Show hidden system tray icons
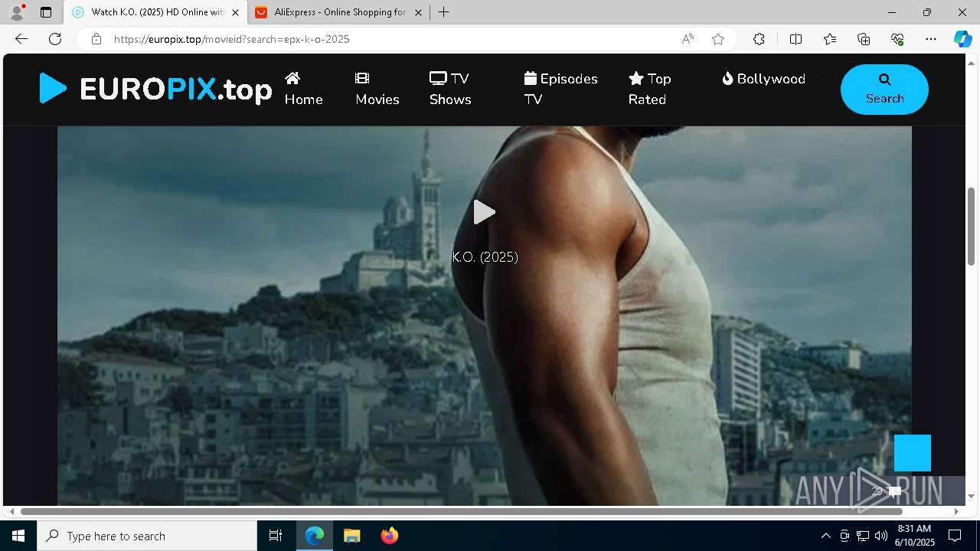Viewport: 980px width, 551px height. coord(825,536)
